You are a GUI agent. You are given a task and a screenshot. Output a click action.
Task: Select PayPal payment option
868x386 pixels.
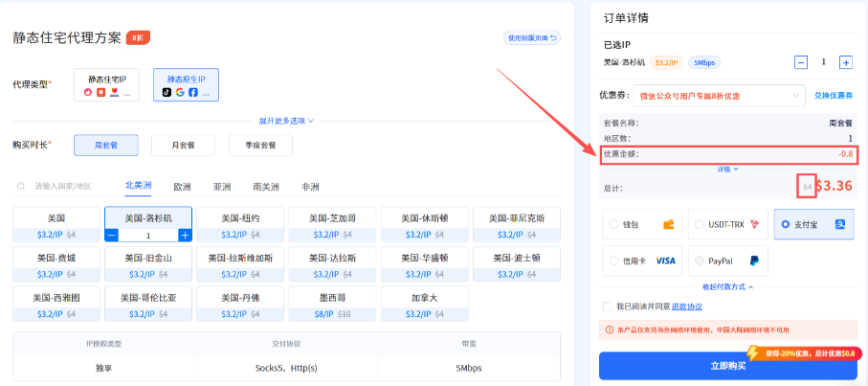coord(728,261)
